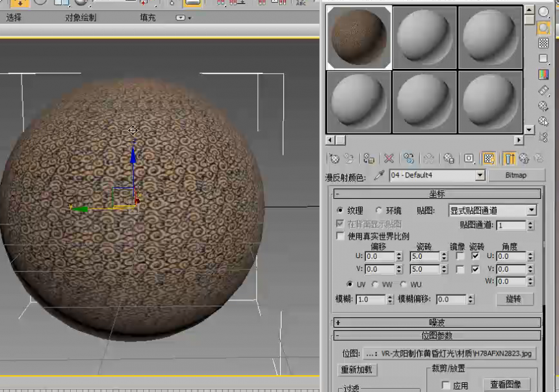Open the Material ID Channel flyout
559x392 pixels.
click(x=469, y=159)
